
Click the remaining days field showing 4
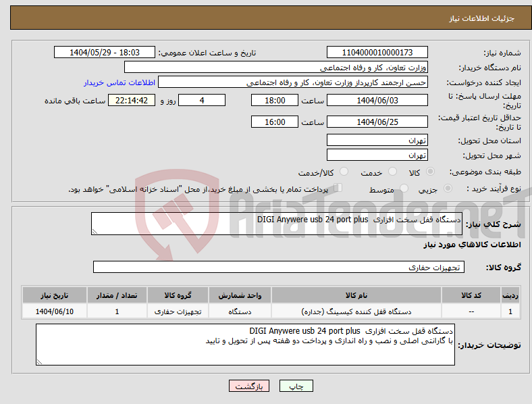pos(202,100)
